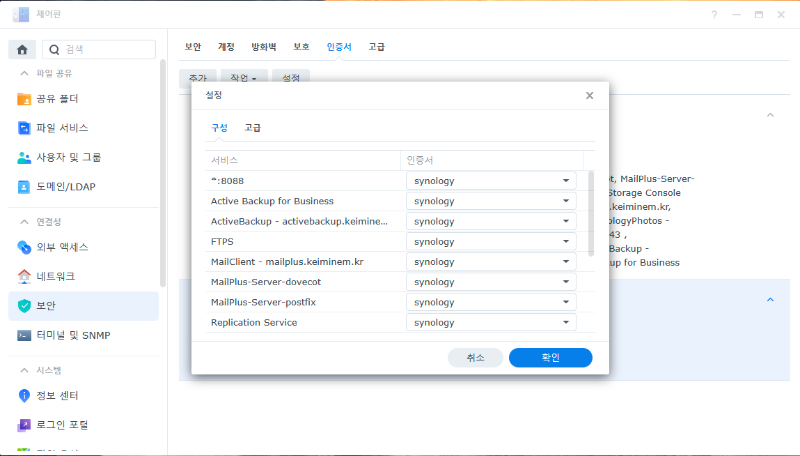
Task: Open certificate dropdown for FTPS
Action: click(491, 241)
